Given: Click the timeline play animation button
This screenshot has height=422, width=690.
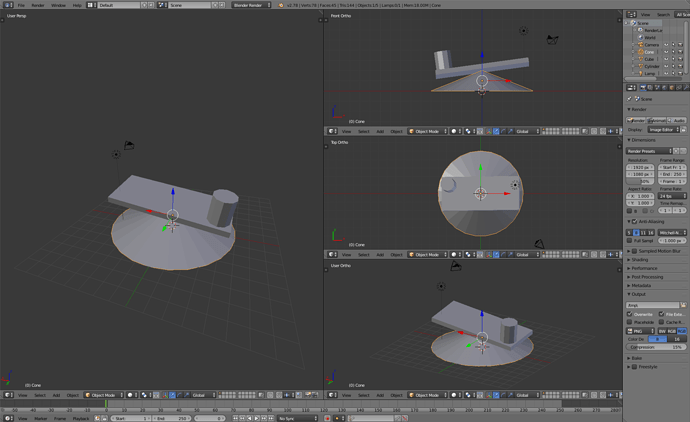Looking at the screenshot, I should pos(257,418).
